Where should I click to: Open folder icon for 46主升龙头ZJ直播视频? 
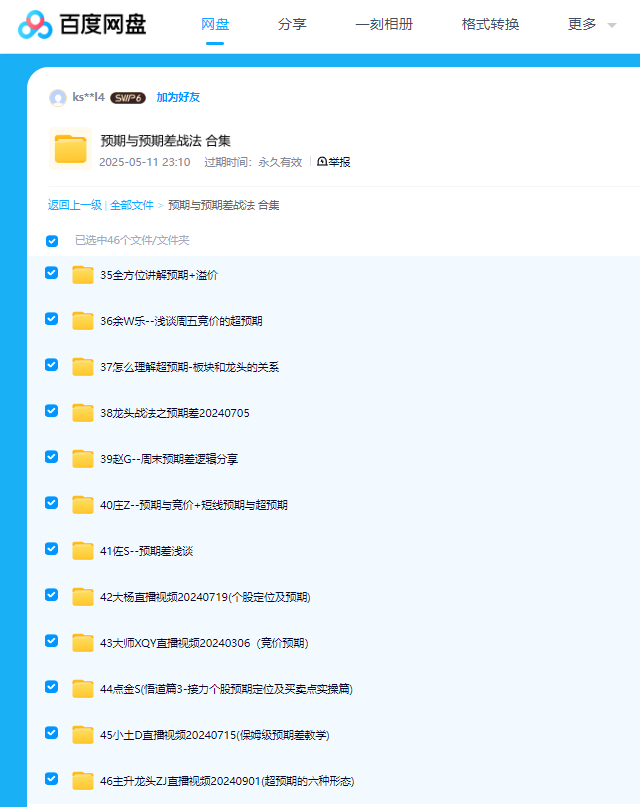click(x=83, y=781)
